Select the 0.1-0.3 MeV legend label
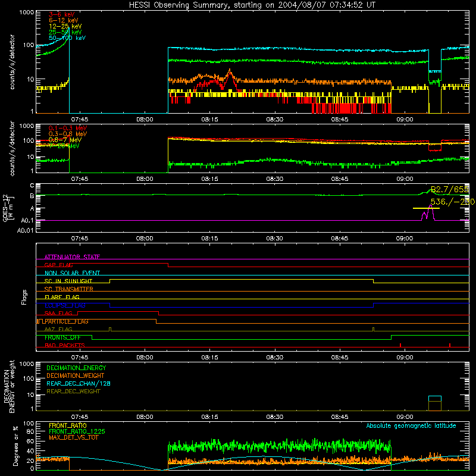This screenshot has height=476, width=476. click(x=68, y=128)
